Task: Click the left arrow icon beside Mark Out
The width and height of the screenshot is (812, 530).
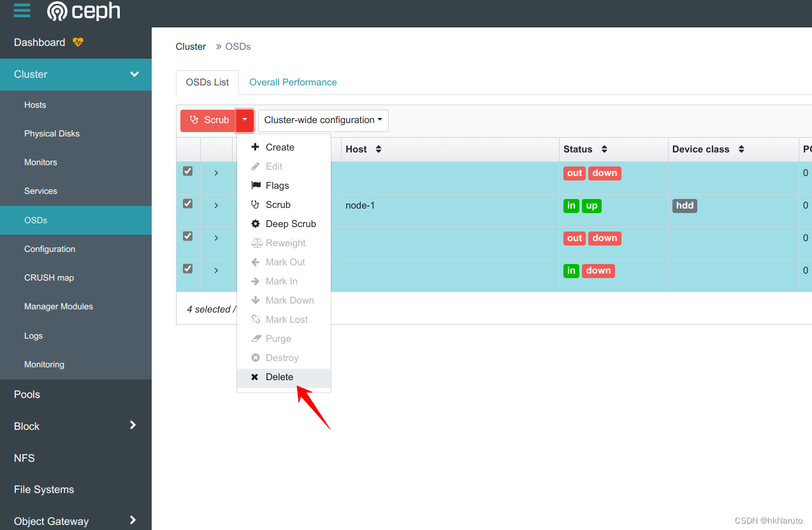Action: tap(256, 262)
